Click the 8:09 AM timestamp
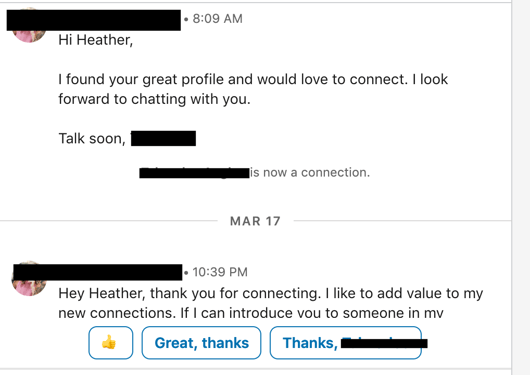Screen dimensions: 530x375 [217, 19]
